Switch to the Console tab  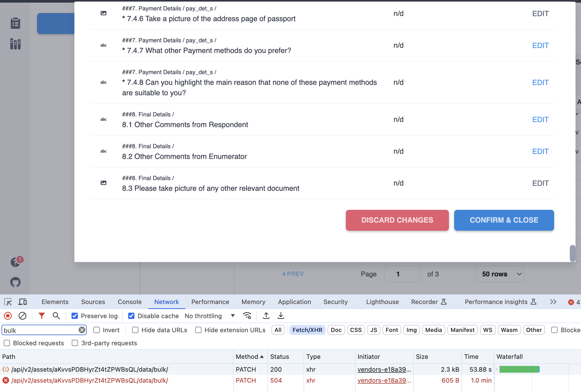point(129,302)
